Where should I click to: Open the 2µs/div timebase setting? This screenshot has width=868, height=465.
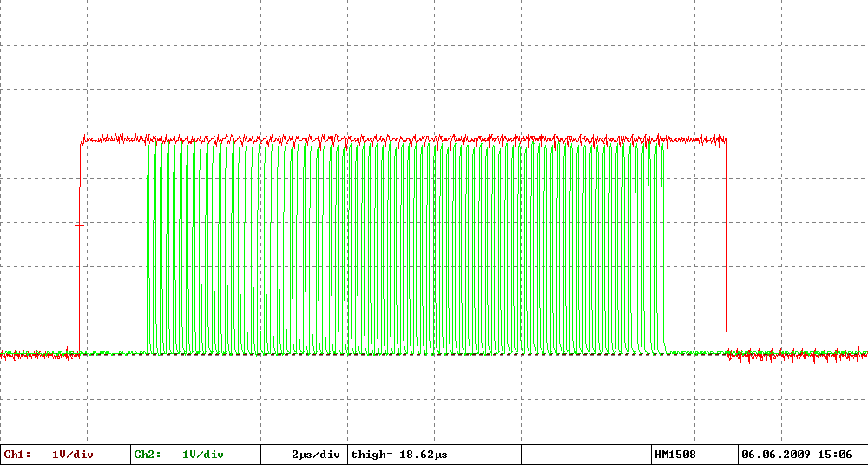coord(316,455)
